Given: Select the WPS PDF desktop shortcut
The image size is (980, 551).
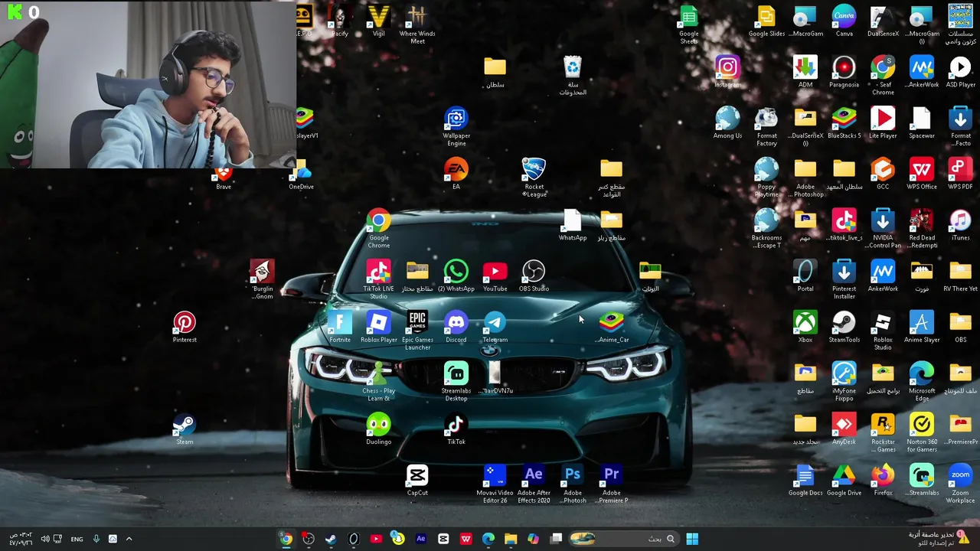Looking at the screenshot, I should [960, 174].
